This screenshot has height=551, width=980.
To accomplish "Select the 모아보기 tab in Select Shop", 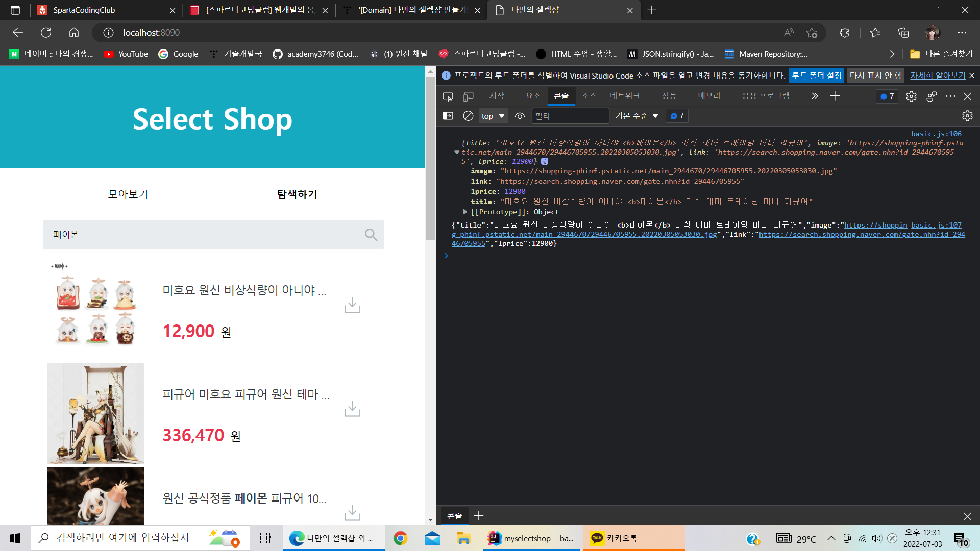I will point(128,194).
